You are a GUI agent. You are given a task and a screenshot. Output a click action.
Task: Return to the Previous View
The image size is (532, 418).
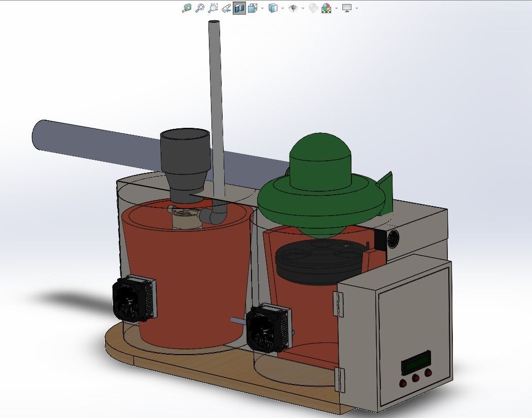point(226,8)
